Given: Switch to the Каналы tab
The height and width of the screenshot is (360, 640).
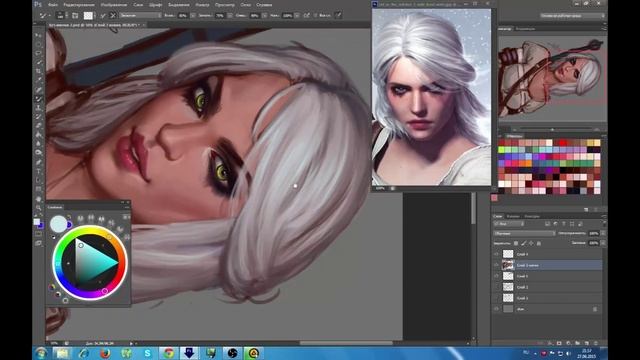Looking at the screenshot, I should (x=513, y=216).
